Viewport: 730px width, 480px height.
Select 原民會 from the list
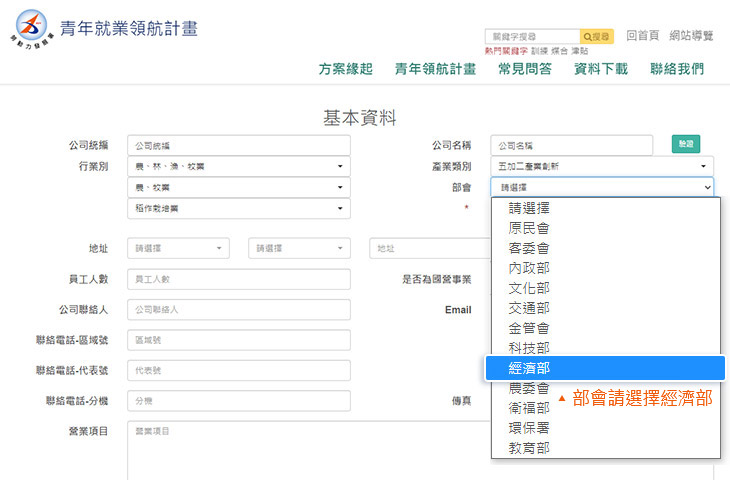(x=606, y=228)
